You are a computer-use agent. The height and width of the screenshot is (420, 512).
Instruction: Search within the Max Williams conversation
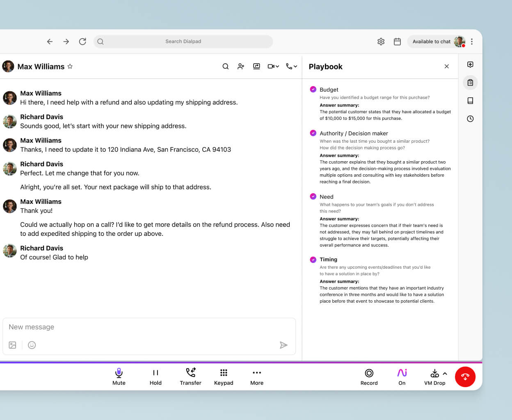point(225,66)
